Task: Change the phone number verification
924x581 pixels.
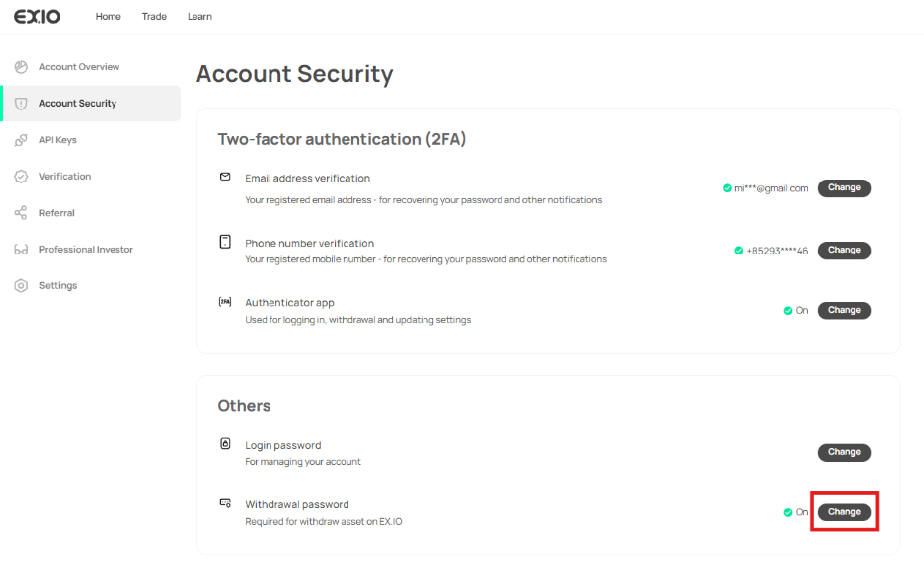Action: coord(844,251)
